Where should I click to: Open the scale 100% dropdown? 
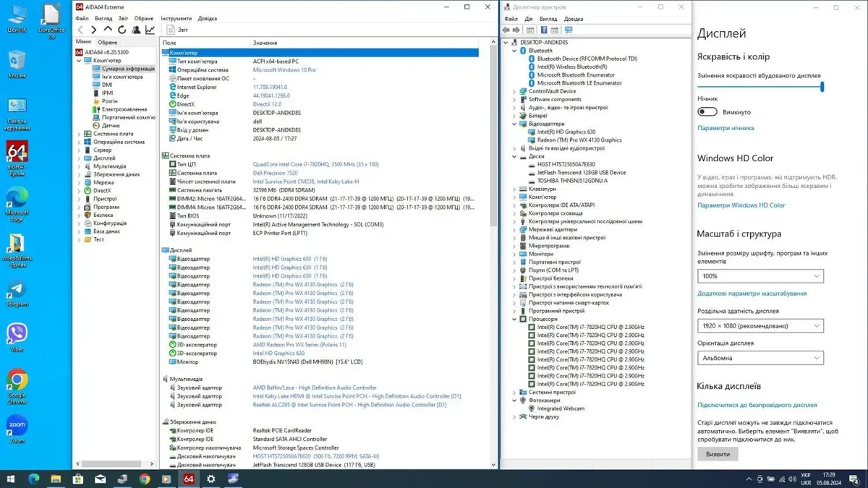760,276
